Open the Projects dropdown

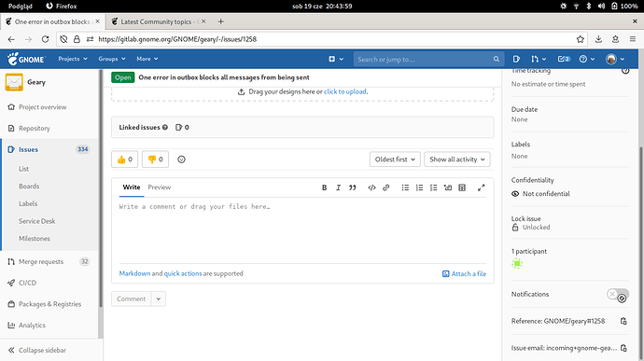pos(73,59)
